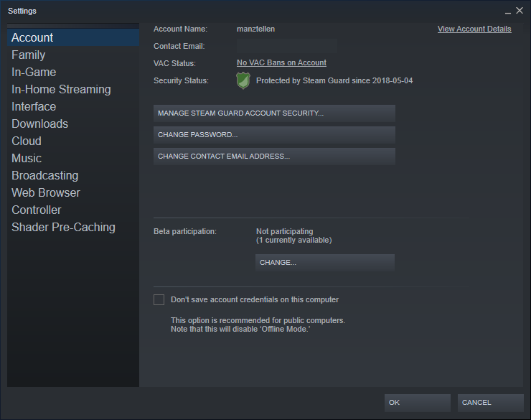Image resolution: width=531 pixels, height=420 pixels.
Task: Go to Interface settings
Action: coord(72,107)
